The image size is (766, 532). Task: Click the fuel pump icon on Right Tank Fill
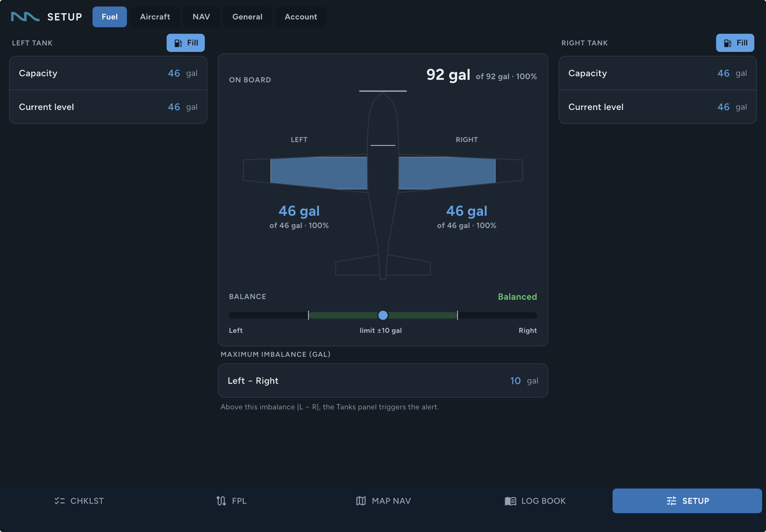[728, 43]
